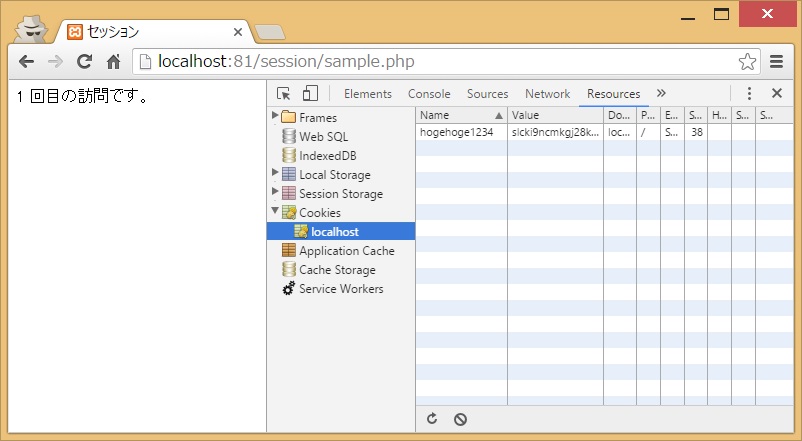Click the cookie size value 38
The image size is (802, 441).
(697, 133)
